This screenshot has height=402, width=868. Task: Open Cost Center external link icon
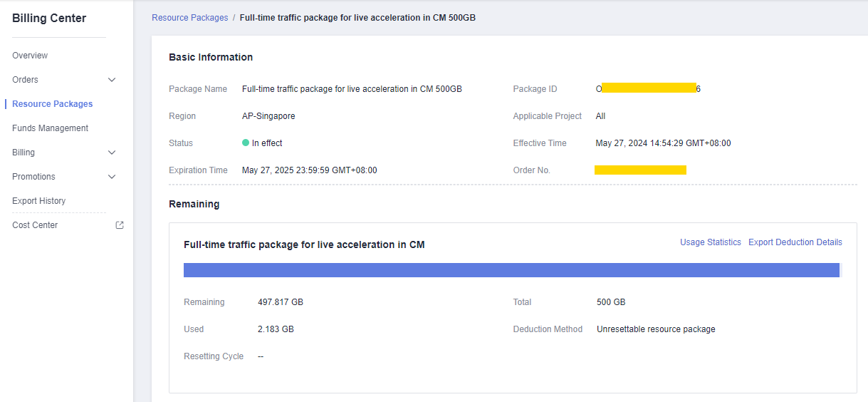(120, 225)
